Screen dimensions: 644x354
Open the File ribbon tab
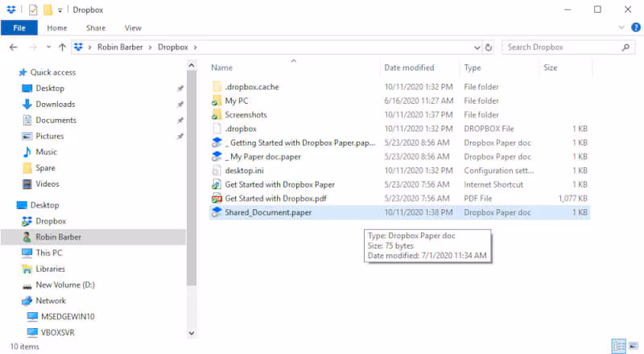pyautogui.click(x=19, y=28)
